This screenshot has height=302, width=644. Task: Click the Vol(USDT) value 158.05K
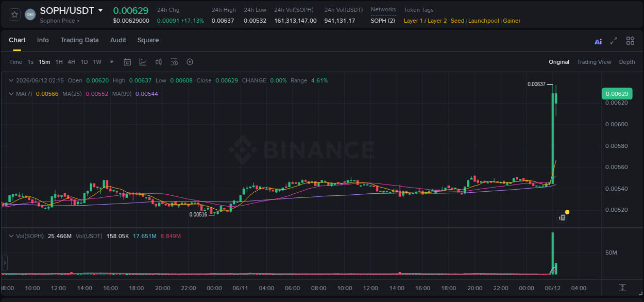click(118, 236)
